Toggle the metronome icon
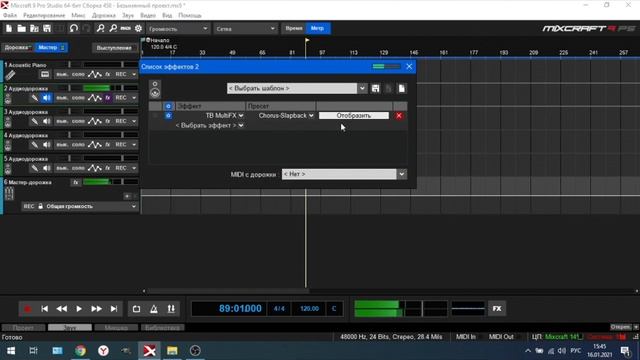Viewport: 640px width, 360px height. click(x=154, y=309)
